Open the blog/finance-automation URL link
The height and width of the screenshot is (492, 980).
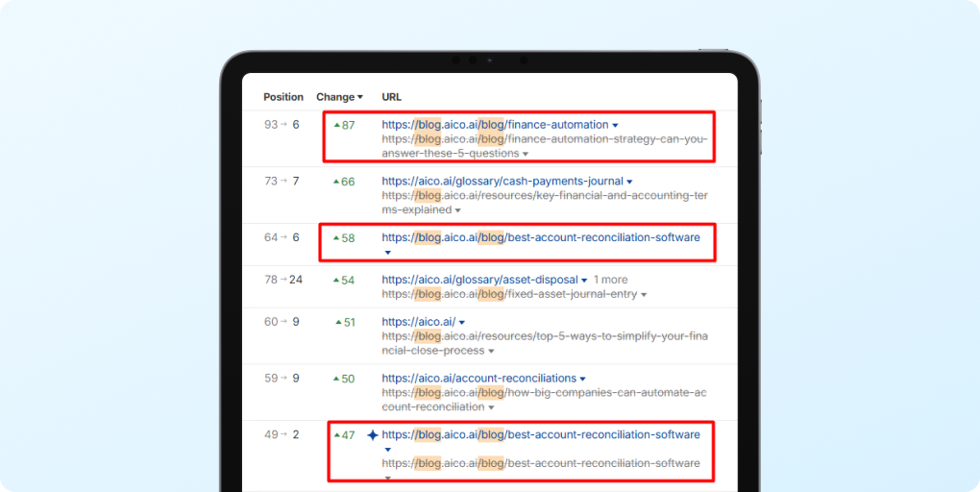point(495,125)
